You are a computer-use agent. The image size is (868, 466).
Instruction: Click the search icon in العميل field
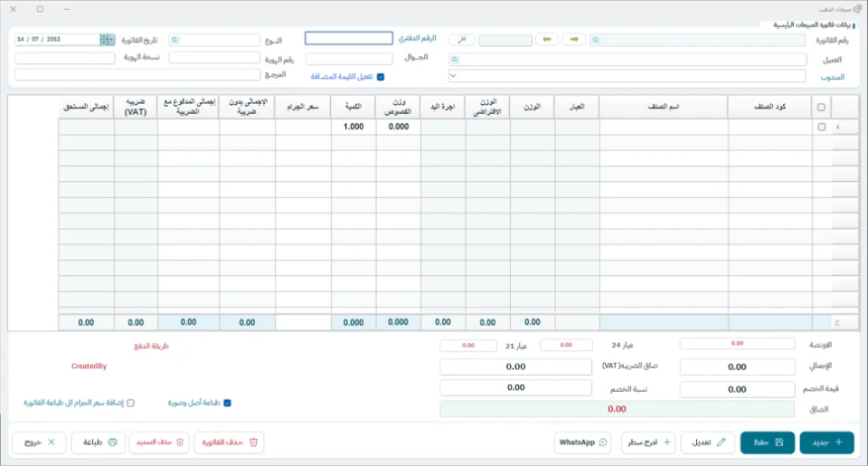click(x=455, y=60)
